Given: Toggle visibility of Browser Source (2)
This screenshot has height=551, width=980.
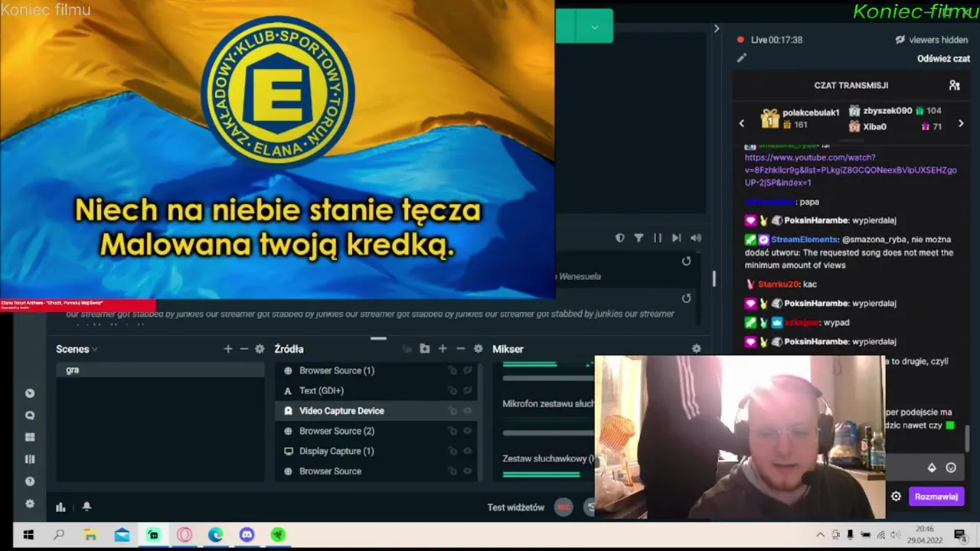Looking at the screenshot, I should [467, 431].
